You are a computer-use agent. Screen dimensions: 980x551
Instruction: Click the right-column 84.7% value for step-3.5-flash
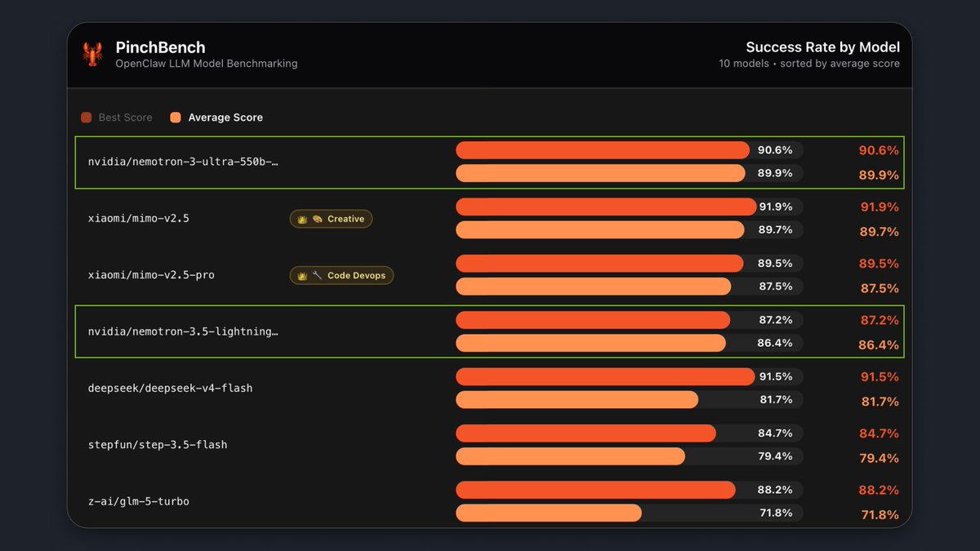(x=879, y=433)
